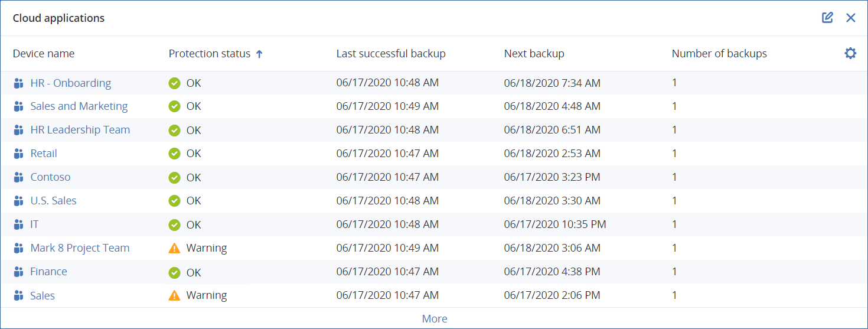Open HR Leadership Team link
868x329 pixels.
80,130
